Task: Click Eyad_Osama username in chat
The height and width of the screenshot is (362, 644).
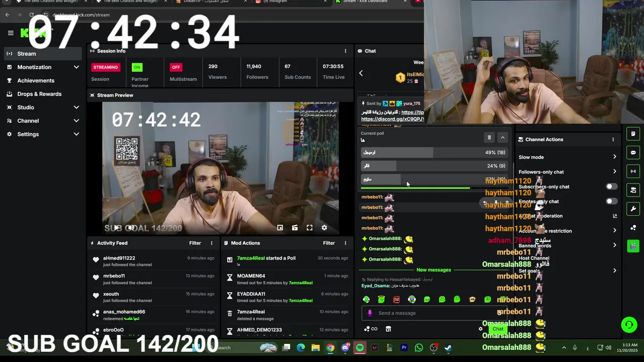Action: click(x=375, y=286)
